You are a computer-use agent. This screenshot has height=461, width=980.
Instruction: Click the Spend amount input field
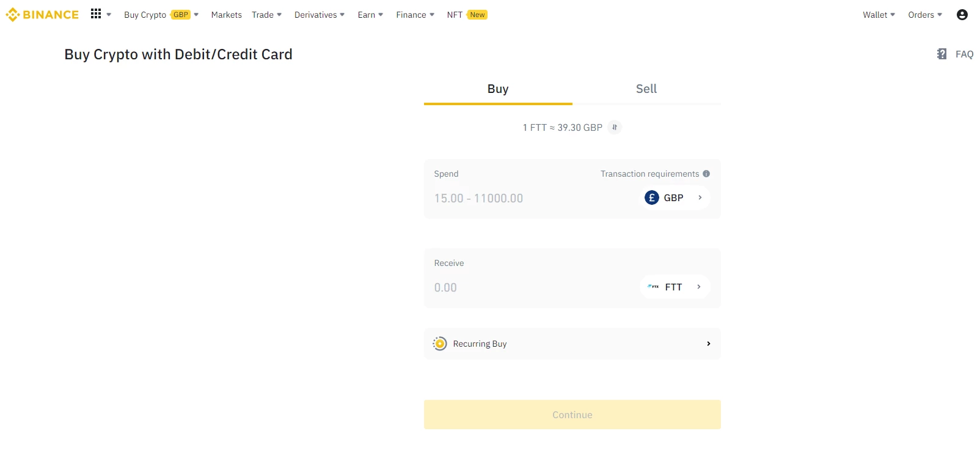pos(525,198)
